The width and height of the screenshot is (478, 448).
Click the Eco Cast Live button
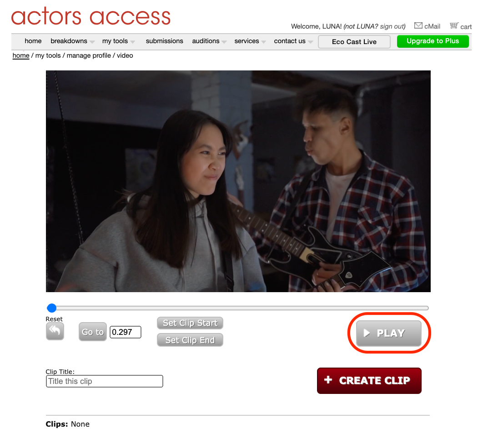tap(354, 42)
